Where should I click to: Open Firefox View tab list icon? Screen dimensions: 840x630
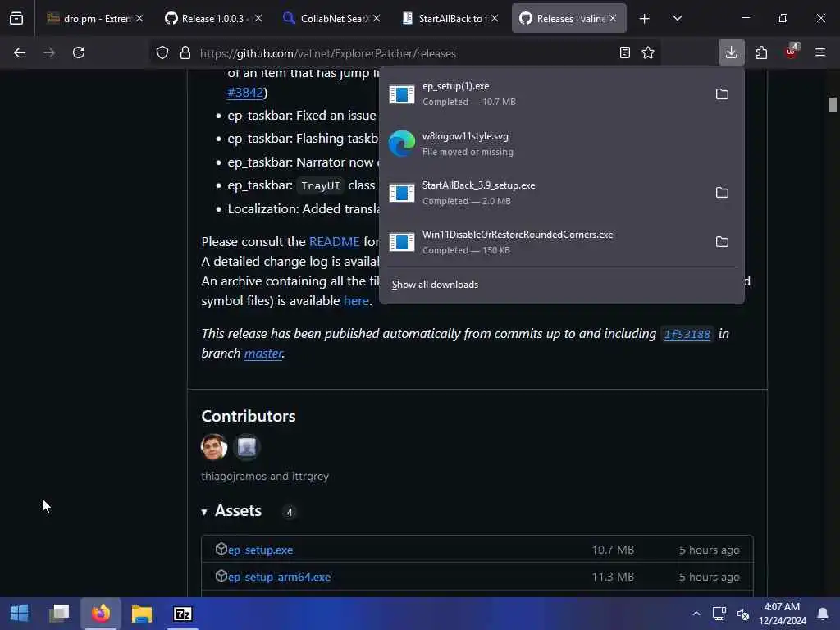[x=16, y=19]
